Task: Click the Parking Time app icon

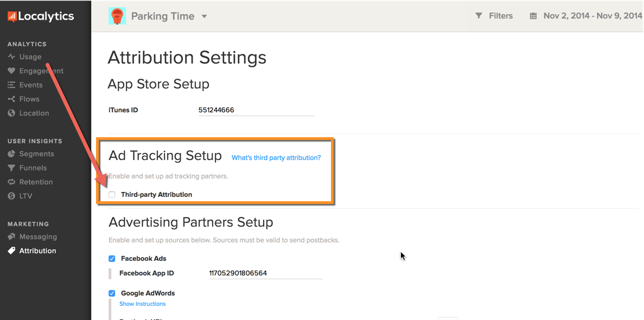Action: click(117, 16)
